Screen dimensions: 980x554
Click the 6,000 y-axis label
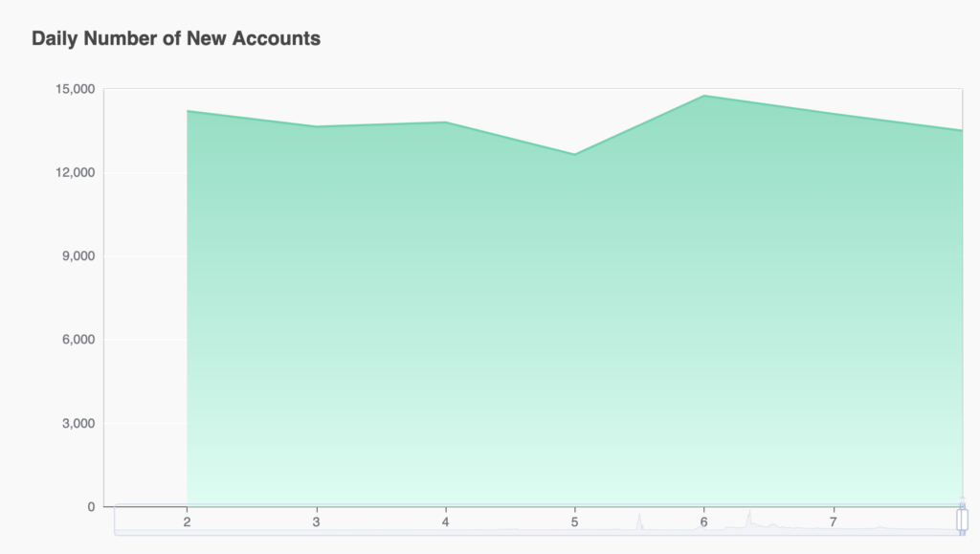click(x=78, y=340)
